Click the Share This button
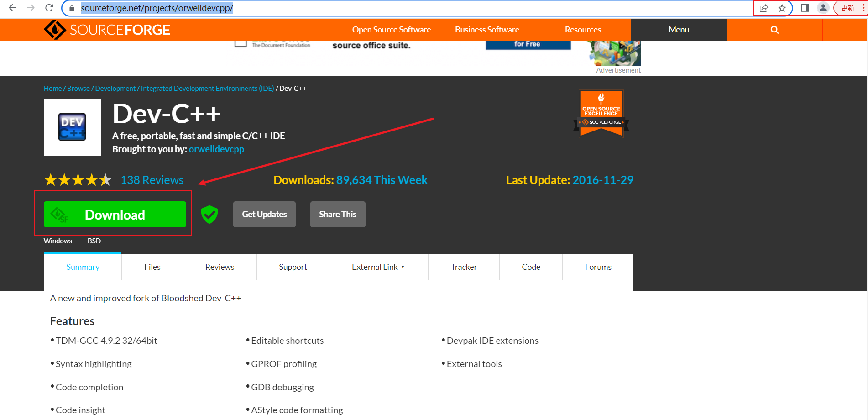This screenshot has height=420, width=868. [x=338, y=215]
